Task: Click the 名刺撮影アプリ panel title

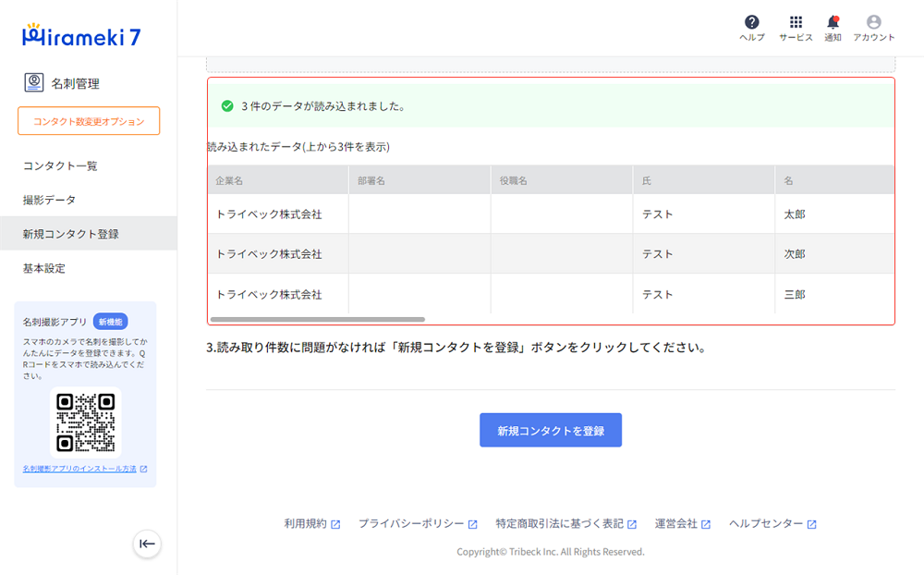Action: [x=55, y=322]
